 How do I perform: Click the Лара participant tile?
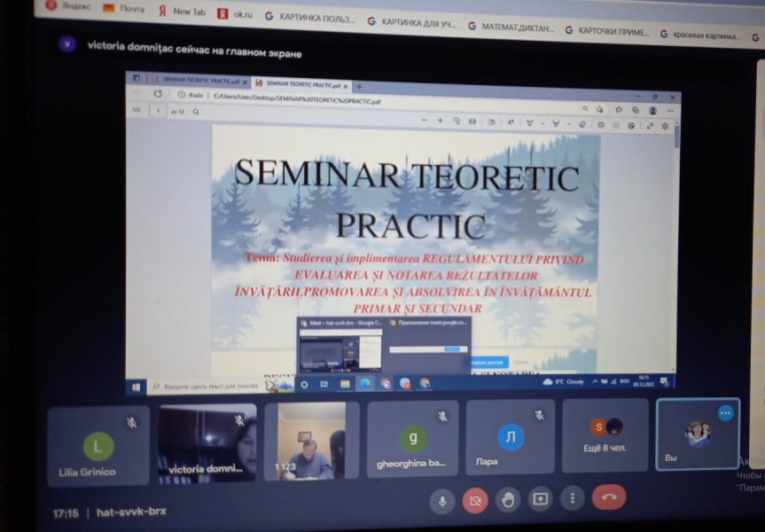click(510, 437)
